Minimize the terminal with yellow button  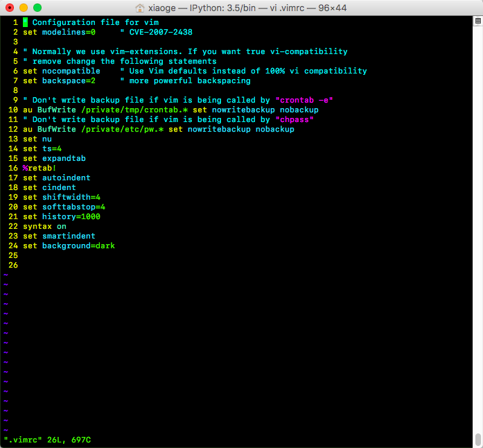(24, 8)
